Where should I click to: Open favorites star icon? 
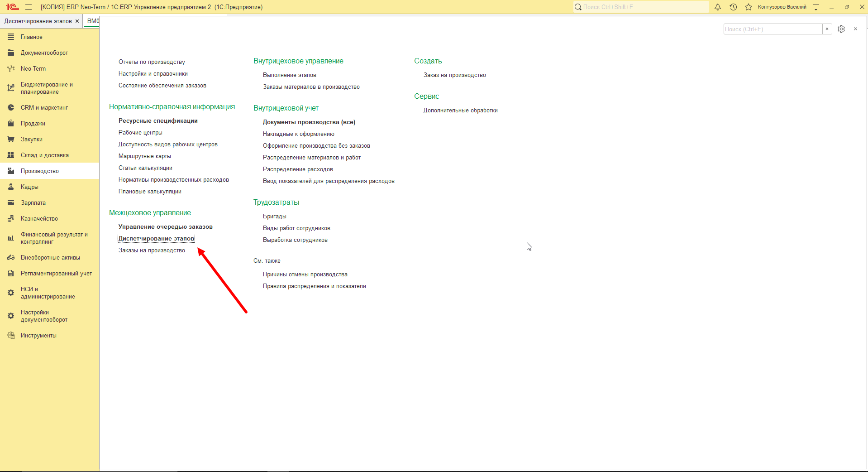[749, 7]
